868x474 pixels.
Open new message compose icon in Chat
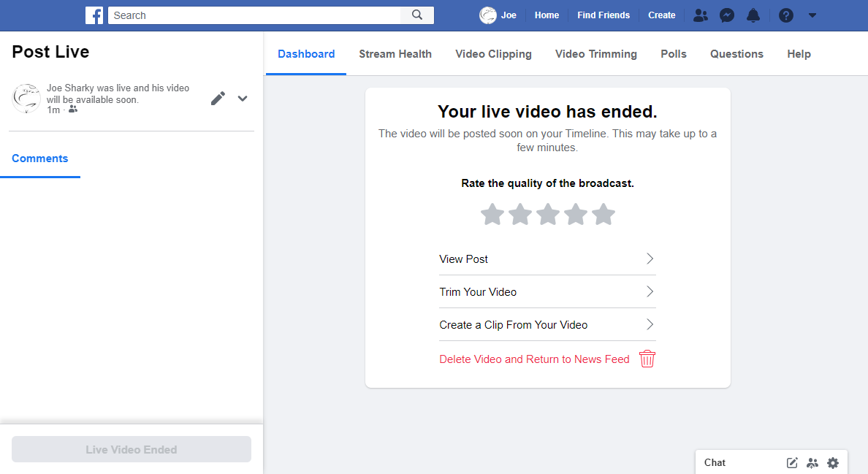click(791, 462)
